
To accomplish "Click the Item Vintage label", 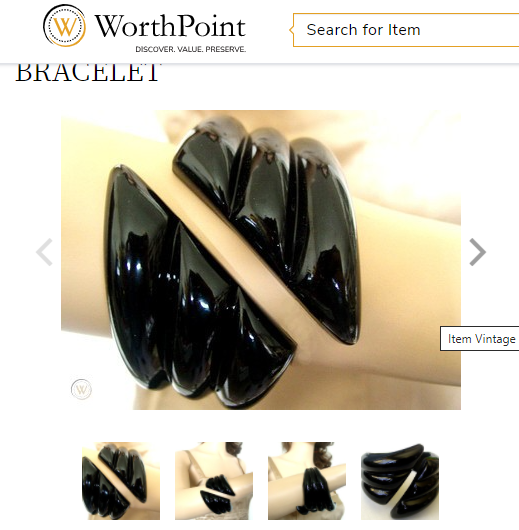I will (481, 339).
